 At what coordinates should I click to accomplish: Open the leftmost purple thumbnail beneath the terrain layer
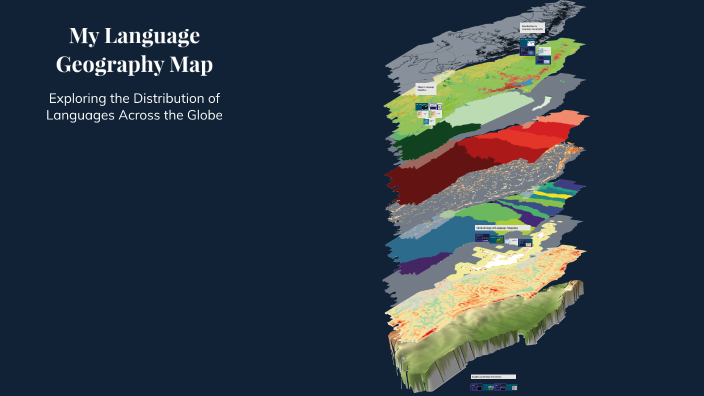point(476,387)
